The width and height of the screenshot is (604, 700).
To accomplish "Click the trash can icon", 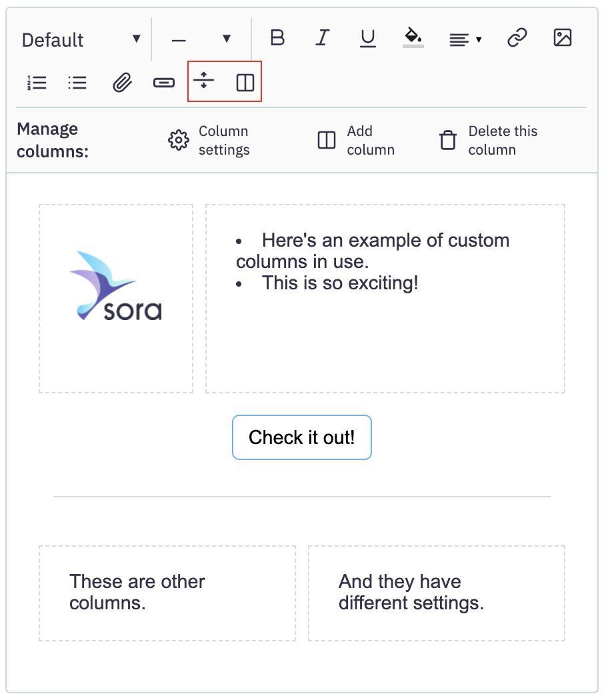I will (x=448, y=140).
